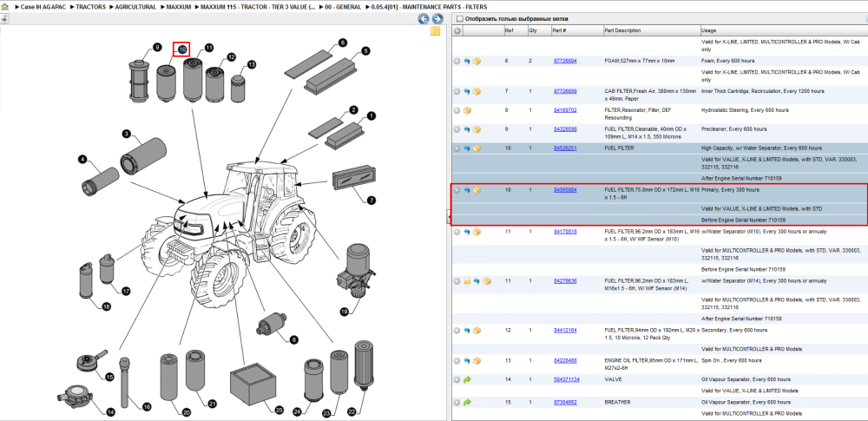Add part 84228488 with plus icon
This screenshot has height=421, width=868.
(457, 360)
